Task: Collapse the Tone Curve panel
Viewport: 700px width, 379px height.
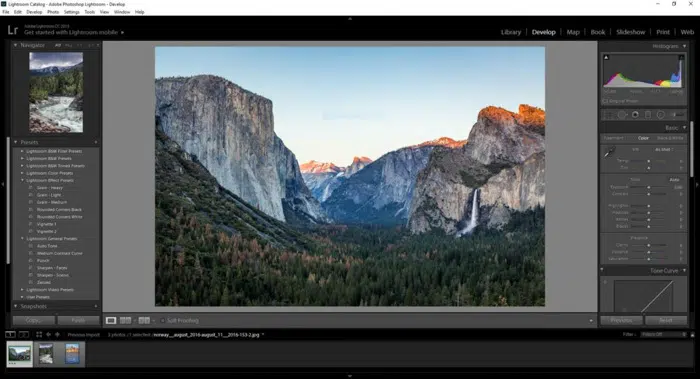Action: (684, 271)
